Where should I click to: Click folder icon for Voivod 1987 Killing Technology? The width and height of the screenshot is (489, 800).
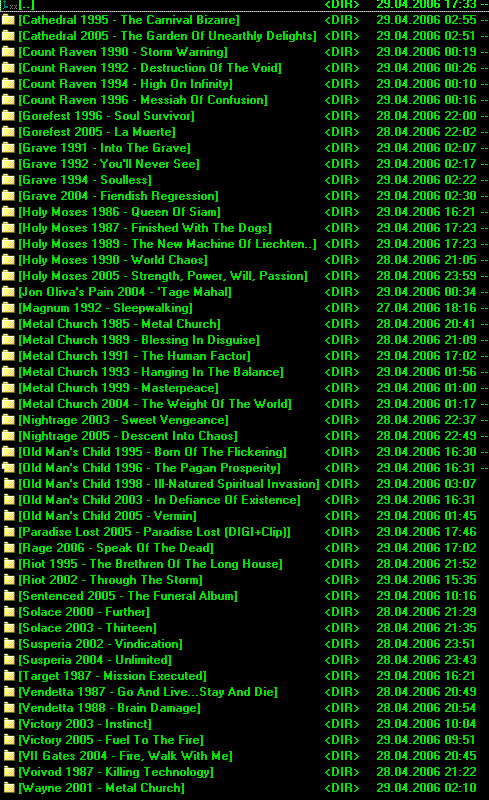[9, 772]
